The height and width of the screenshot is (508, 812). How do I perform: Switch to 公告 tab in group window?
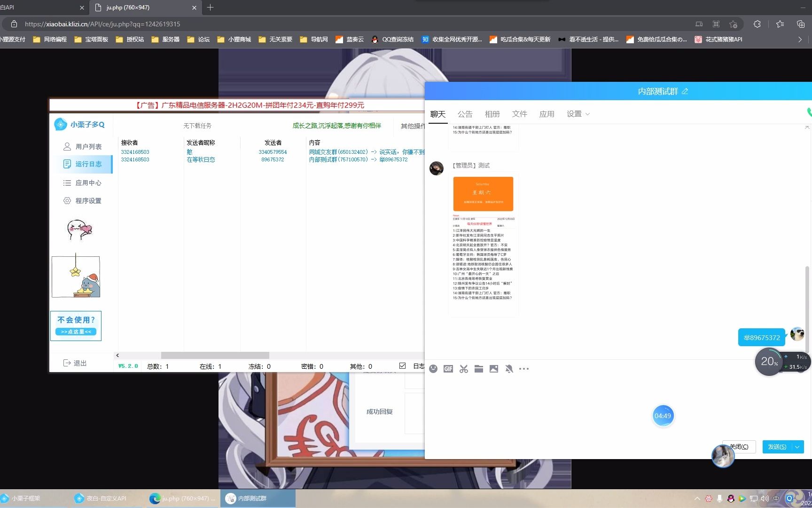[x=465, y=114]
